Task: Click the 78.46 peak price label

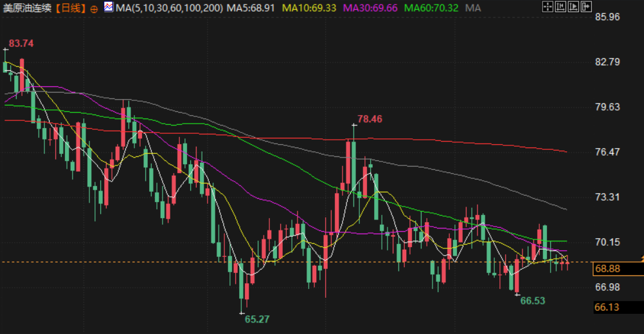Action: [x=370, y=119]
